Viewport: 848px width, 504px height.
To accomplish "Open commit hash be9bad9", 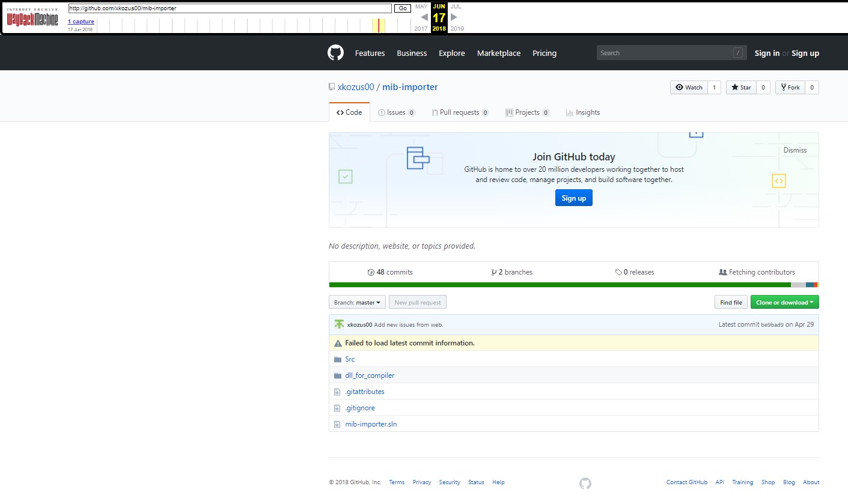I will (x=772, y=324).
